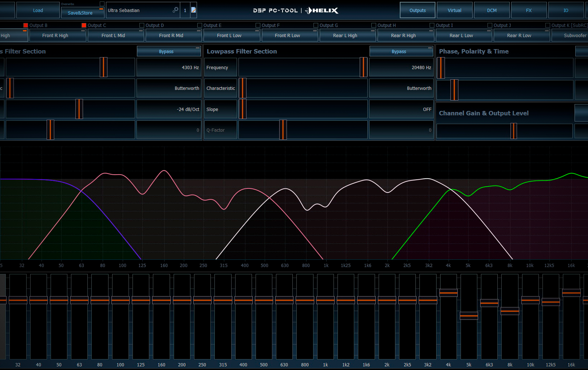
Task: Click the lowpass Butterworth characteristic value
Action: (x=401, y=88)
